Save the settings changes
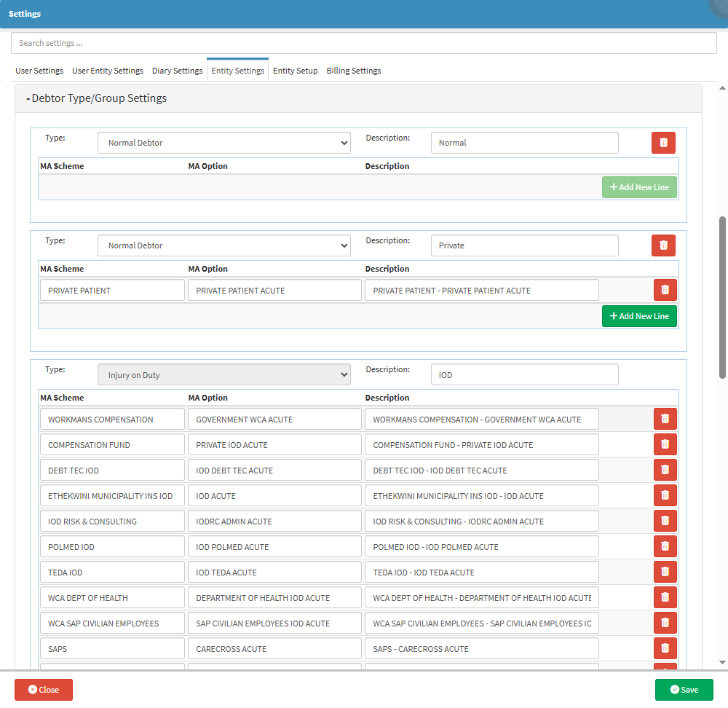Viewport: 728px width, 708px height. pos(684,690)
